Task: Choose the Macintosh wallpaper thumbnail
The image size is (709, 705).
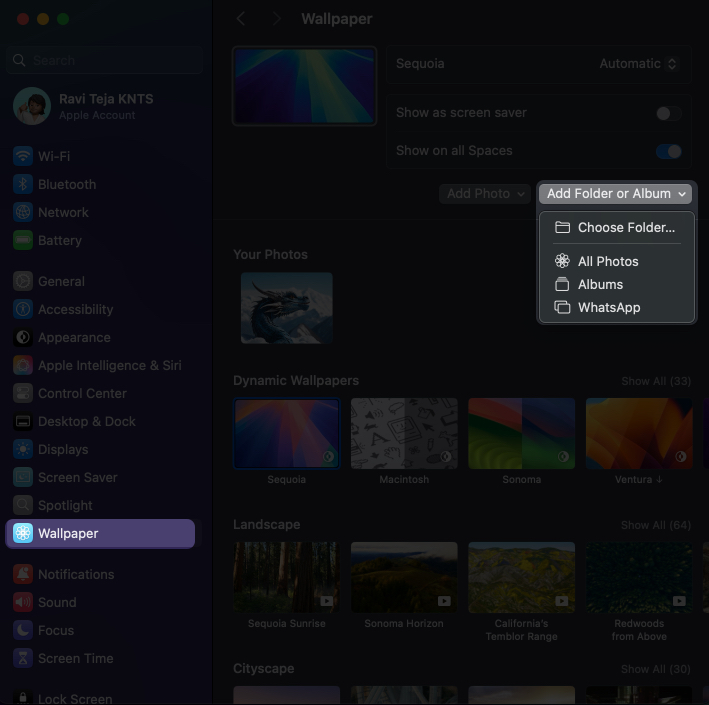Action: [404, 433]
